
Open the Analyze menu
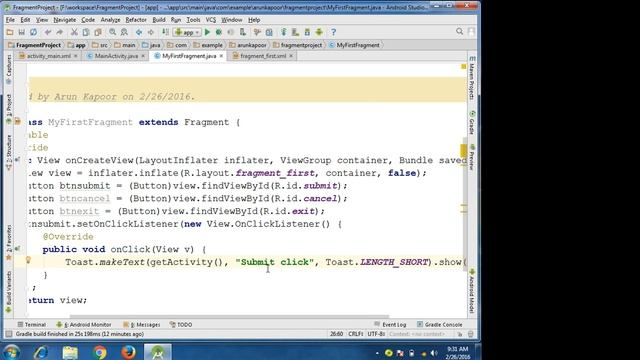point(110,20)
